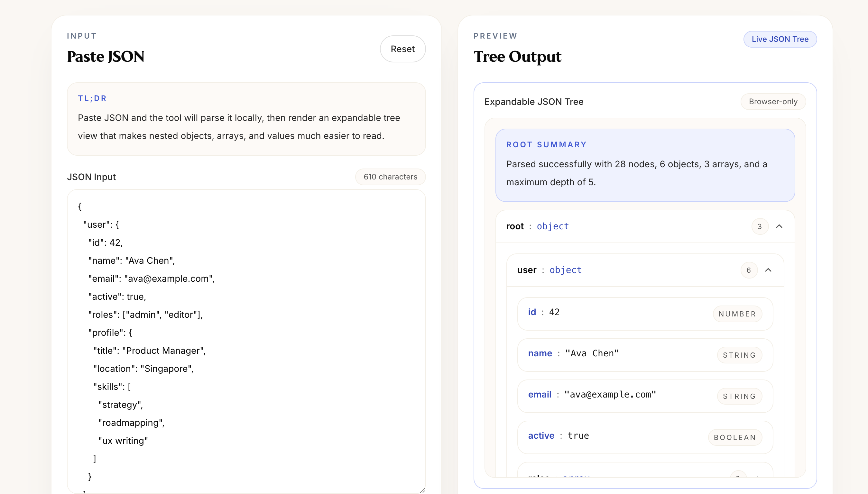Click the Paste JSON heading
Image resolution: width=868 pixels, height=494 pixels.
(x=106, y=56)
